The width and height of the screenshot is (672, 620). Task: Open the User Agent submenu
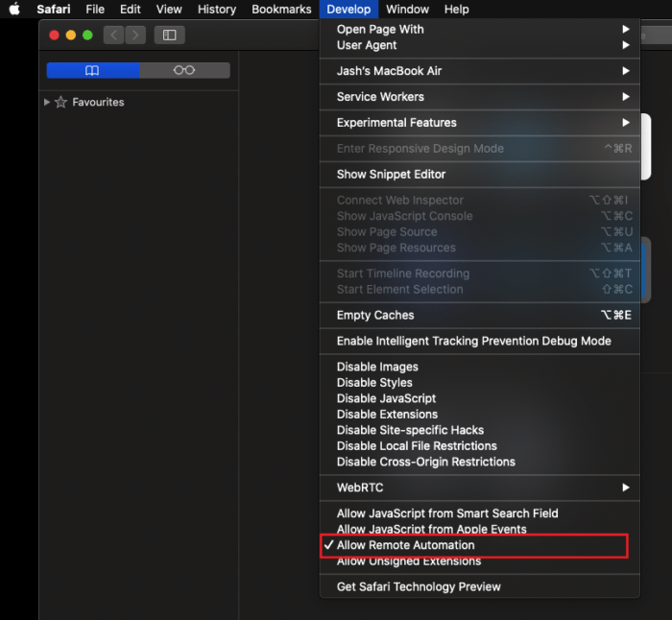(x=480, y=45)
